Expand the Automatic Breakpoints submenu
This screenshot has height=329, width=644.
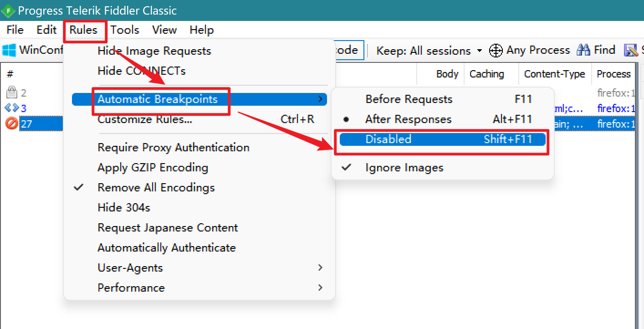point(199,99)
